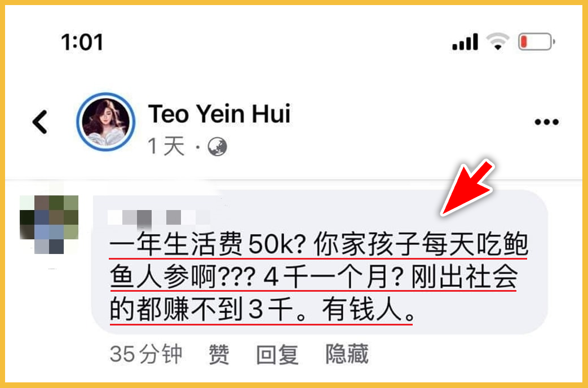
Task: Tap the battery status icon
Action: point(537,42)
